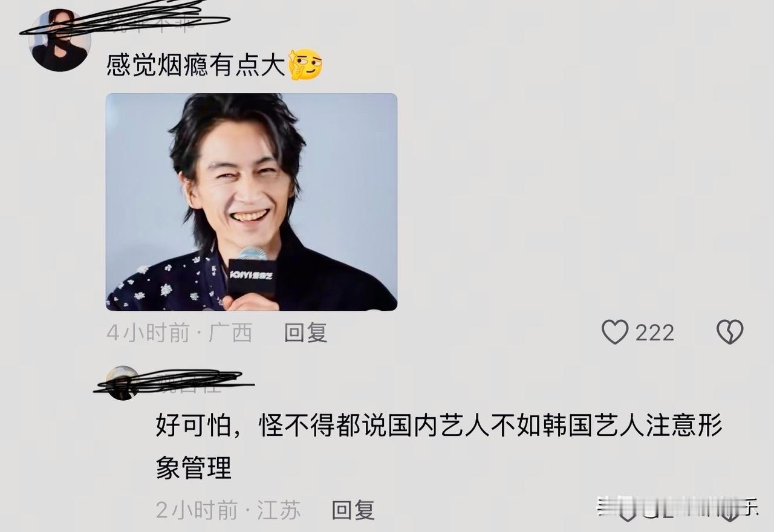Reply to the Jiangsu comment via 回复
The width and height of the screenshot is (774, 532).
[x=353, y=510]
